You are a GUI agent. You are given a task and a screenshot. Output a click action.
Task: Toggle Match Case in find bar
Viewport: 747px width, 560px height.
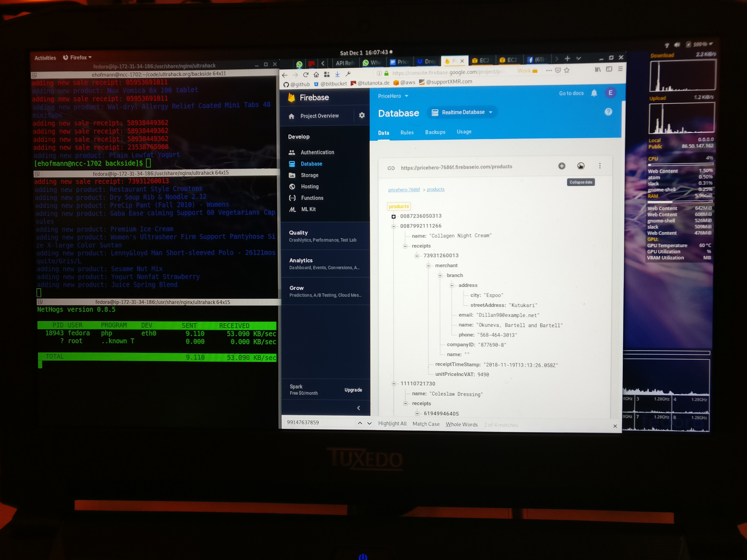point(426,424)
